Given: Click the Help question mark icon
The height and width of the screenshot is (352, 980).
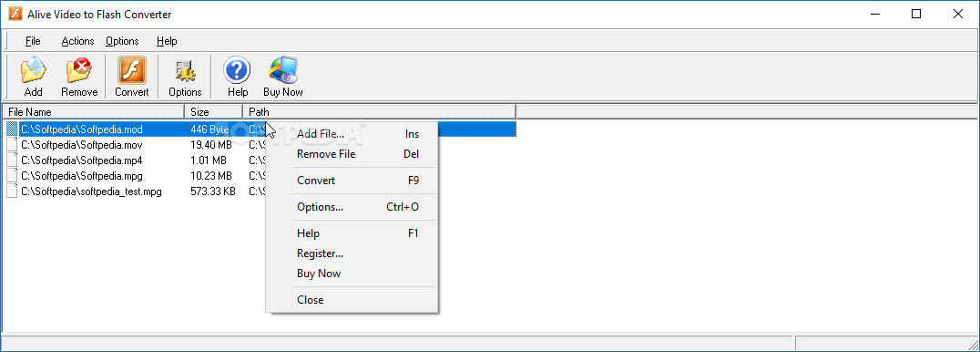Looking at the screenshot, I should (238, 70).
